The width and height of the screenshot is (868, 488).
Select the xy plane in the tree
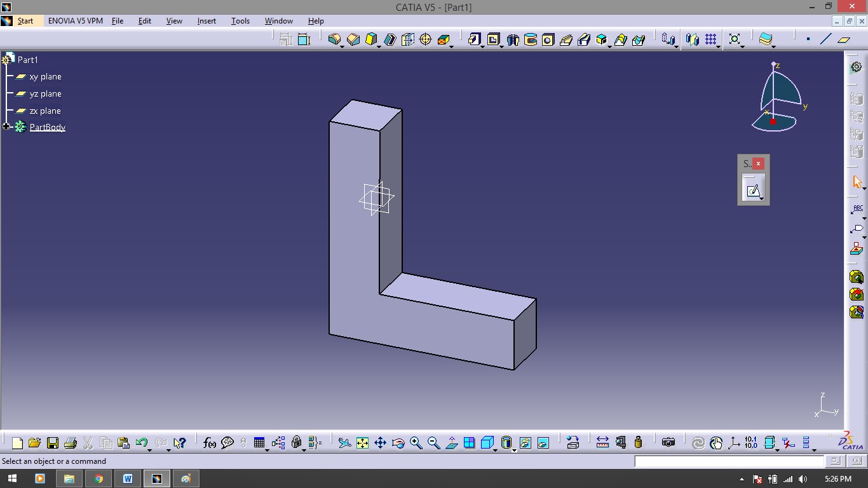[x=45, y=77]
